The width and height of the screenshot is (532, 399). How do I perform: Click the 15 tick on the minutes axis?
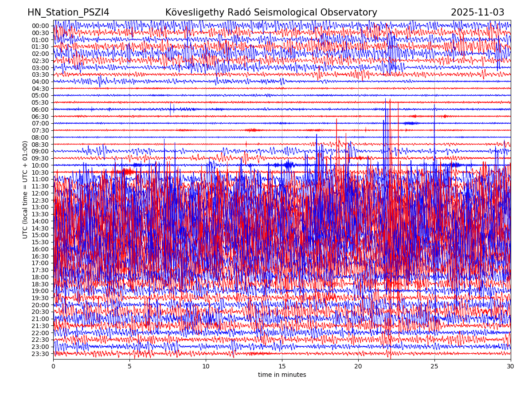coord(282,367)
